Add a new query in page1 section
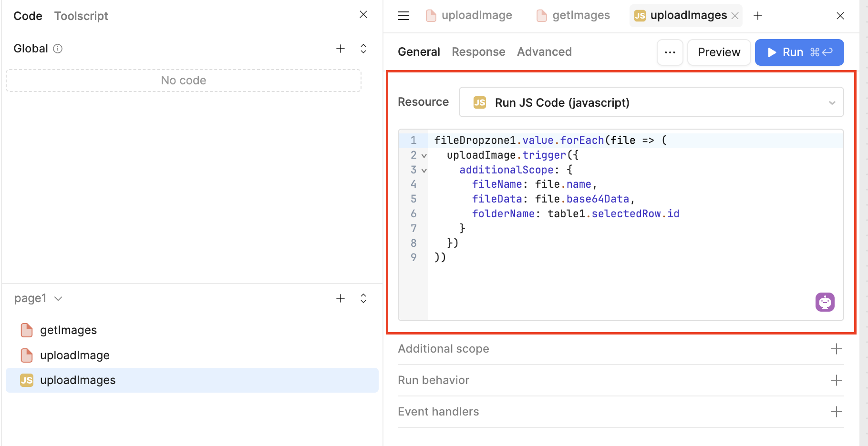The width and height of the screenshot is (868, 446). (x=341, y=298)
